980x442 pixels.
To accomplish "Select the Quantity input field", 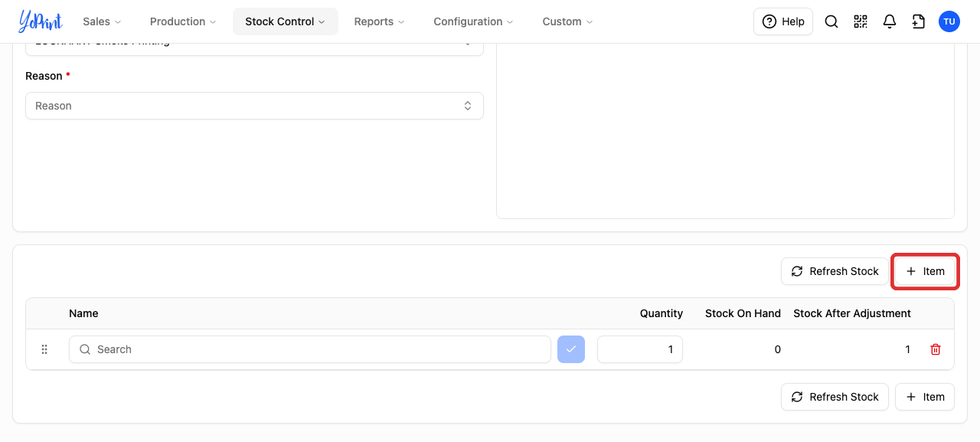I will click(640, 349).
